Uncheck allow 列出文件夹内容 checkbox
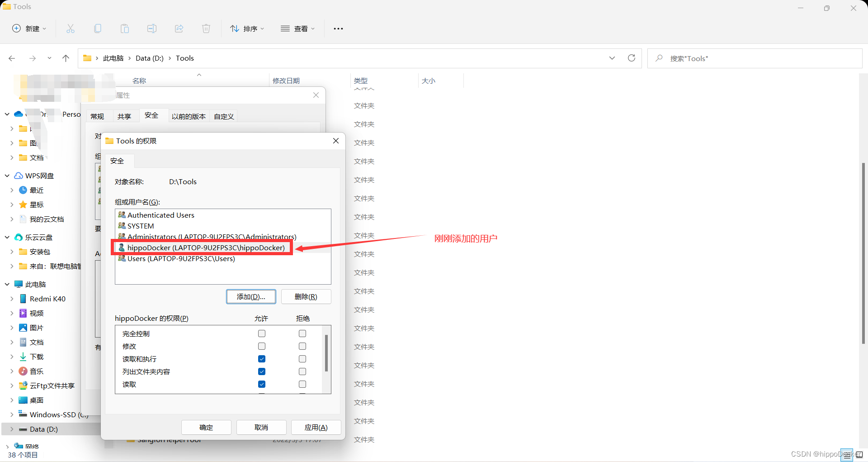The height and width of the screenshot is (462, 868). tap(262, 372)
